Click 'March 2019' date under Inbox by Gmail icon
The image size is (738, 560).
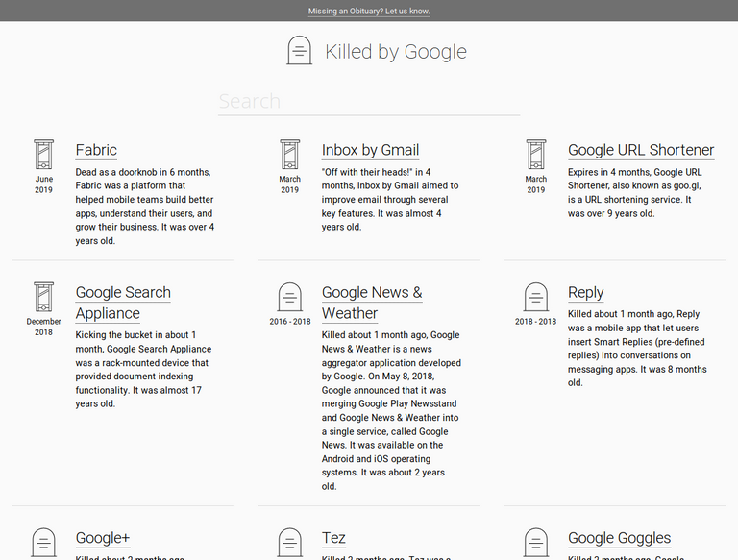point(290,184)
